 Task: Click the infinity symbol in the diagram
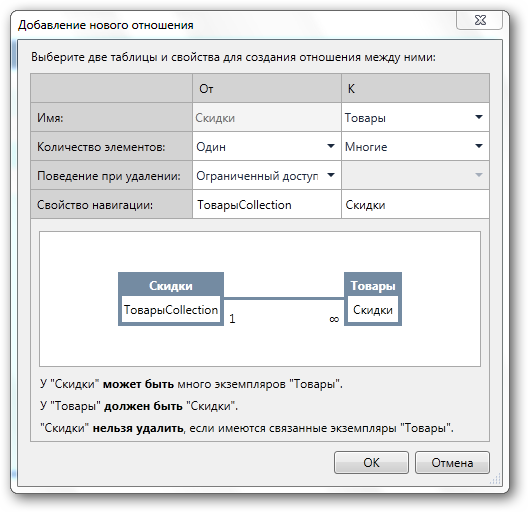pos(334,319)
